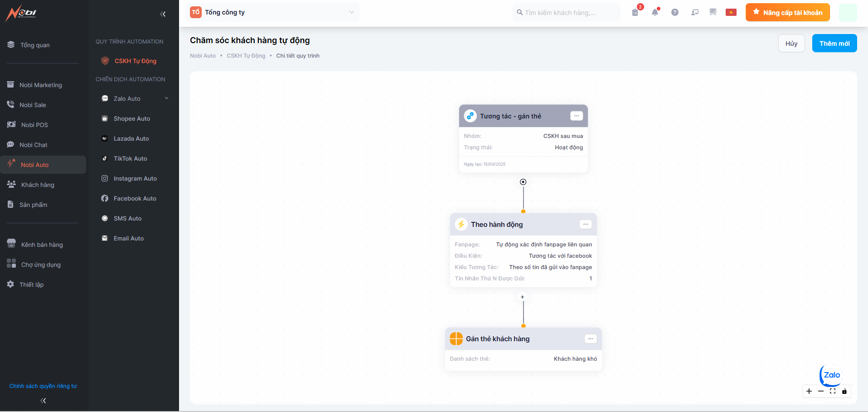868x412 pixels.
Task: Expand the Zalo Auto submenu
Action: pyautogui.click(x=166, y=98)
